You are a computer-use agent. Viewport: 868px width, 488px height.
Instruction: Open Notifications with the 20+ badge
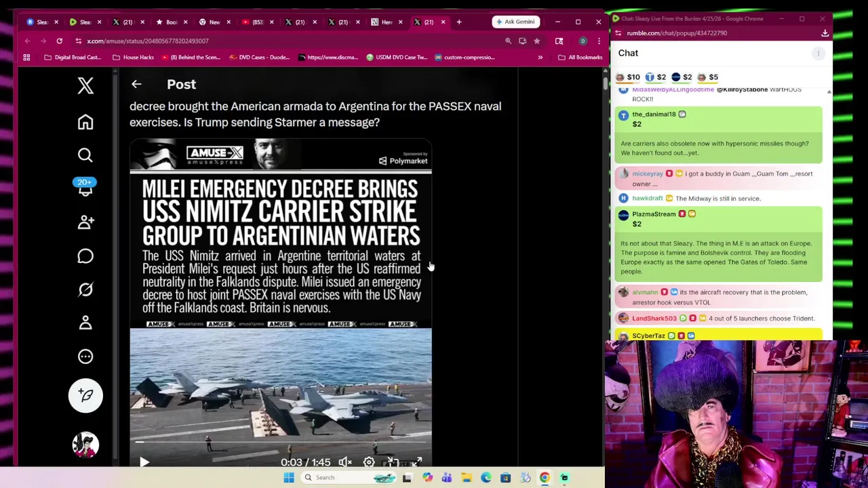click(x=85, y=188)
